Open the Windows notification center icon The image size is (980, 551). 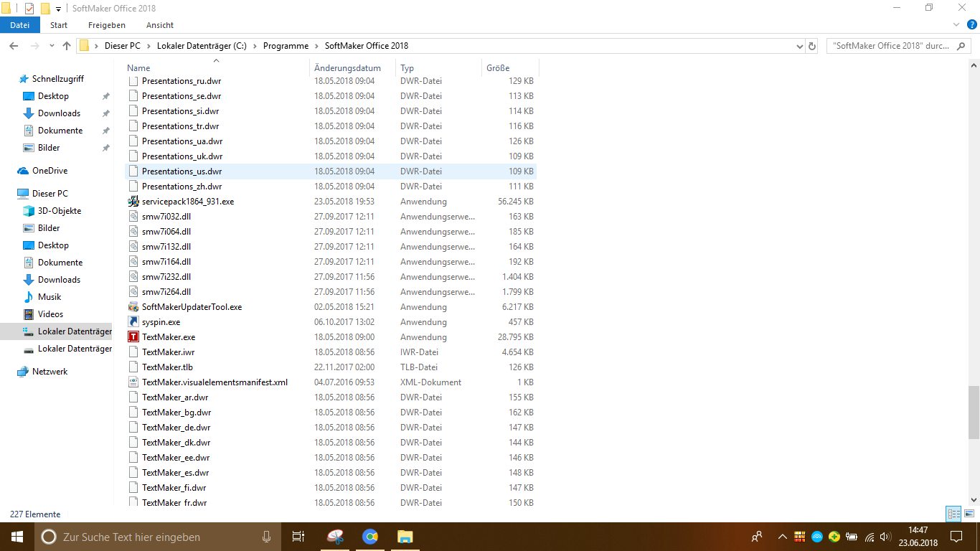tap(956, 537)
